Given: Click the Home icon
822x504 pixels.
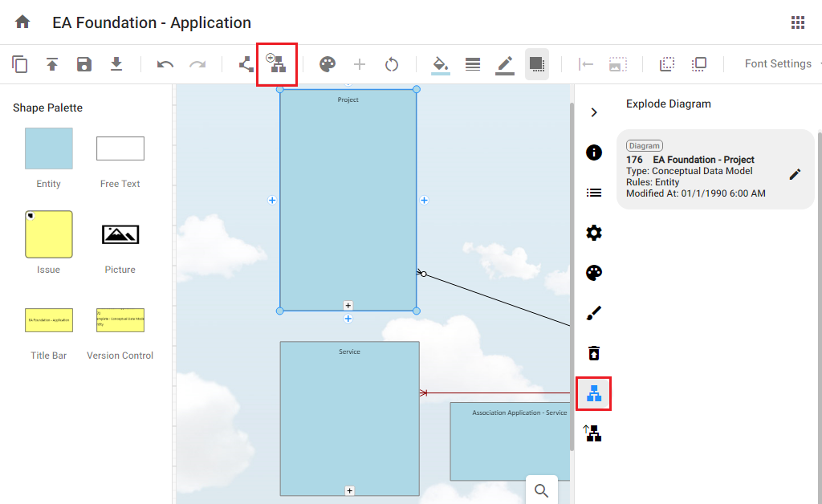Looking at the screenshot, I should pos(22,22).
